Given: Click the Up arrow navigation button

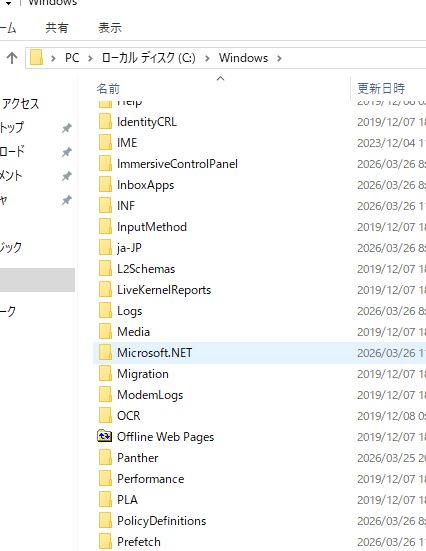Looking at the screenshot, I should click(12, 58).
